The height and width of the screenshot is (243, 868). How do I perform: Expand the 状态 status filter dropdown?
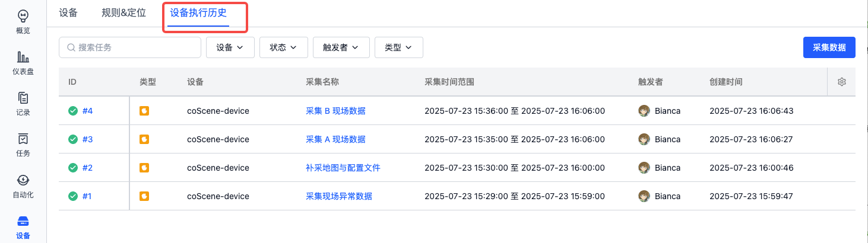[283, 47]
